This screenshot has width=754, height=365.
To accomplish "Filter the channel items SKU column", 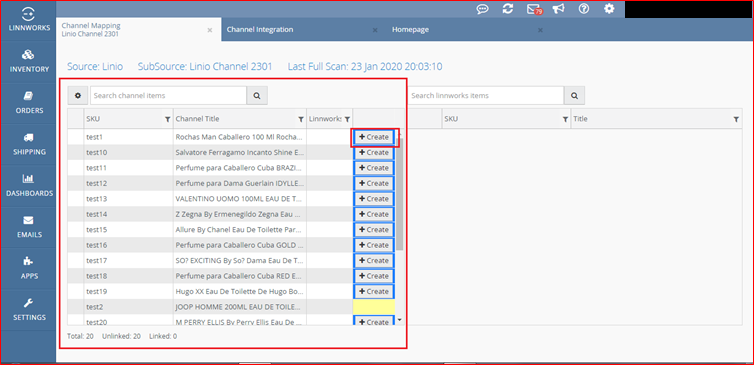I will point(167,119).
